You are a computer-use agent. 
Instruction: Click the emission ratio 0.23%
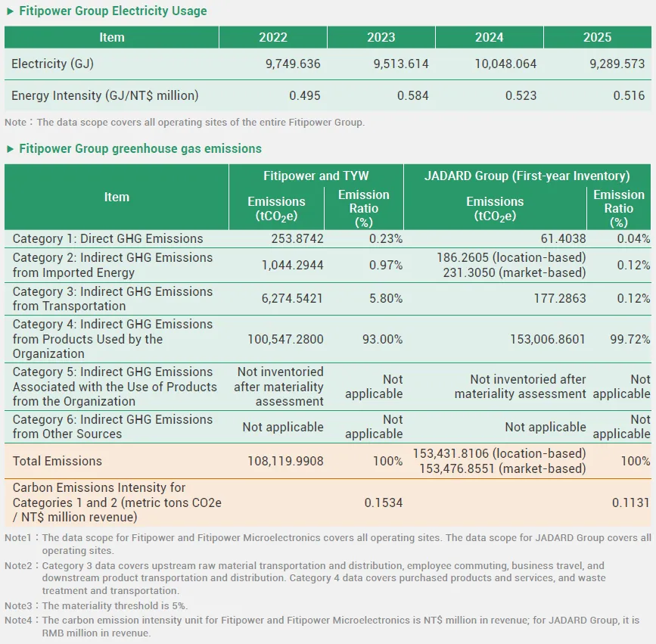tap(386, 238)
